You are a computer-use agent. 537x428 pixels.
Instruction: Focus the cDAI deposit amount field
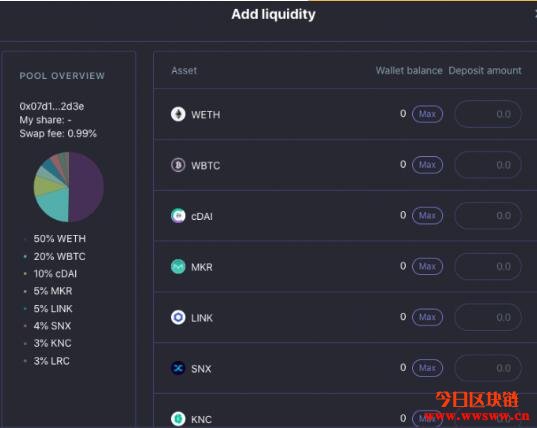point(488,216)
